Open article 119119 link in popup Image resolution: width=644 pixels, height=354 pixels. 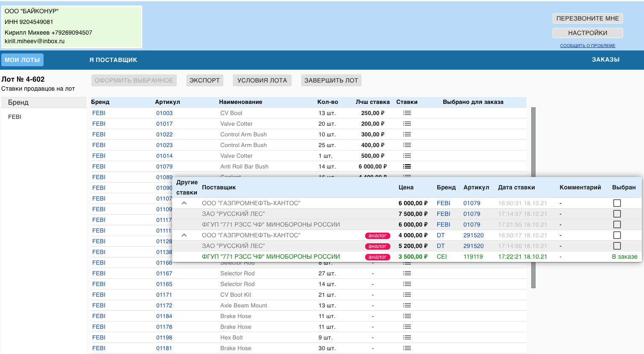click(x=473, y=257)
